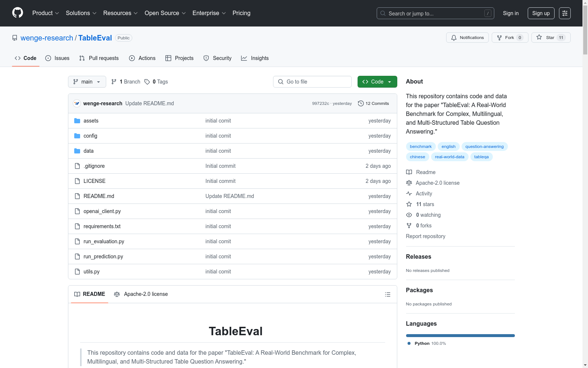Click the commit history clock icon
This screenshot has height=368, width=588.
pos(360,103)
